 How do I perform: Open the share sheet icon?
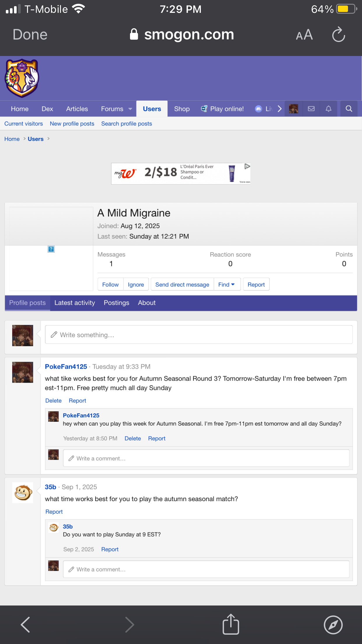pos(231,624)
